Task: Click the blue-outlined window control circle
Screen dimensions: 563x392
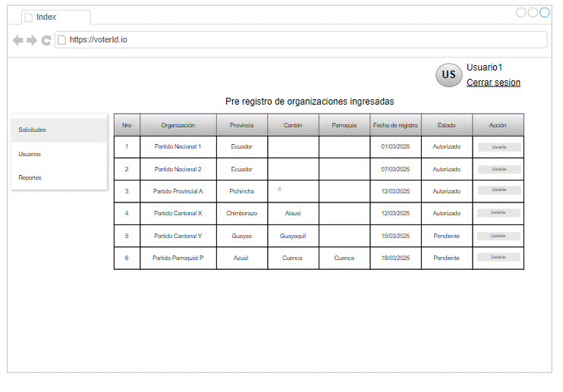Action: click(x=545, y=13)
